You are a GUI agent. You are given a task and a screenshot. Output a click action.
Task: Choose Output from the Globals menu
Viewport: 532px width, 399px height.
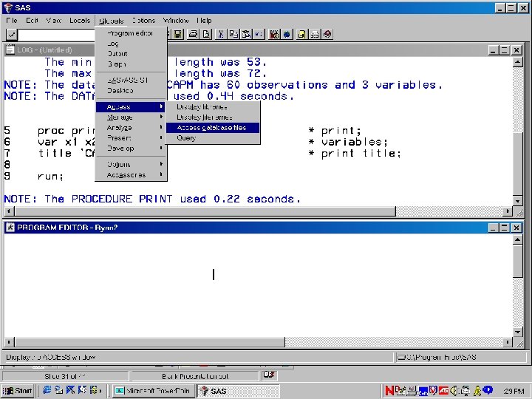[131, 54]
